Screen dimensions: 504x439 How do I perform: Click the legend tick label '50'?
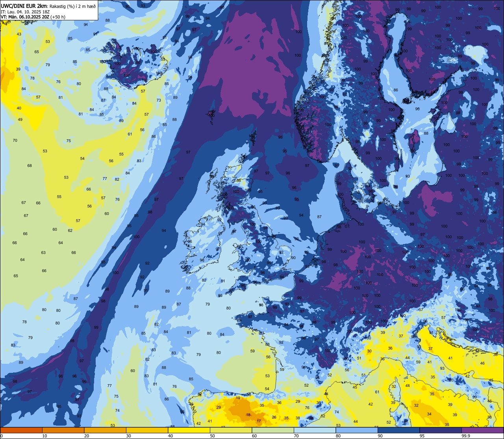[212, 435]
